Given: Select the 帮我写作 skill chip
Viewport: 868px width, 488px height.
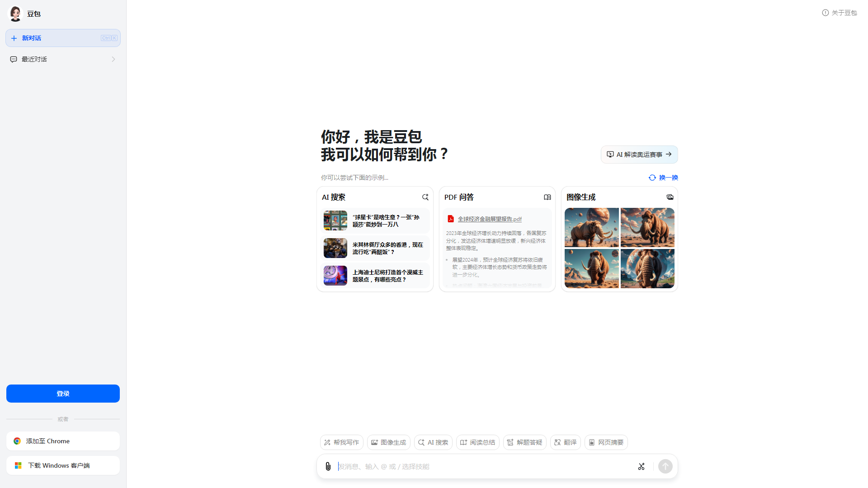Looking at the screenshot, I should point(342,442).
